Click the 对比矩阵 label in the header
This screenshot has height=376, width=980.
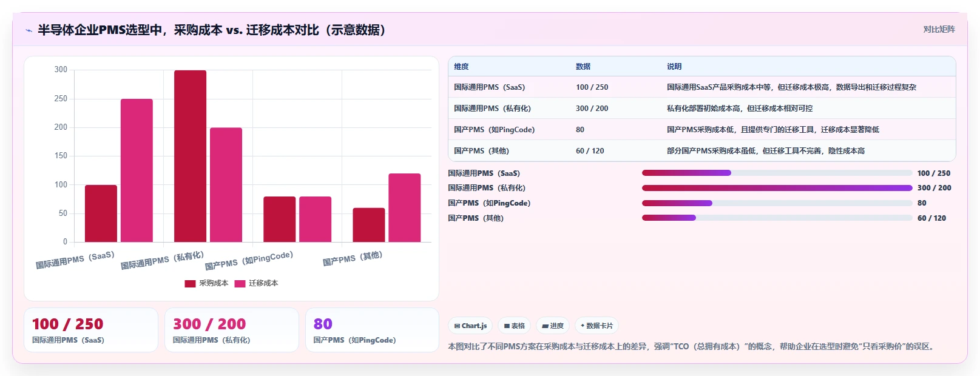[x=939, y=29]
